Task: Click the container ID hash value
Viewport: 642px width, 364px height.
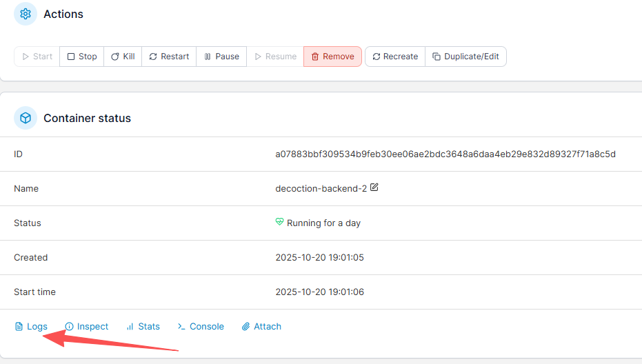Action: click(x=445, y=154)
